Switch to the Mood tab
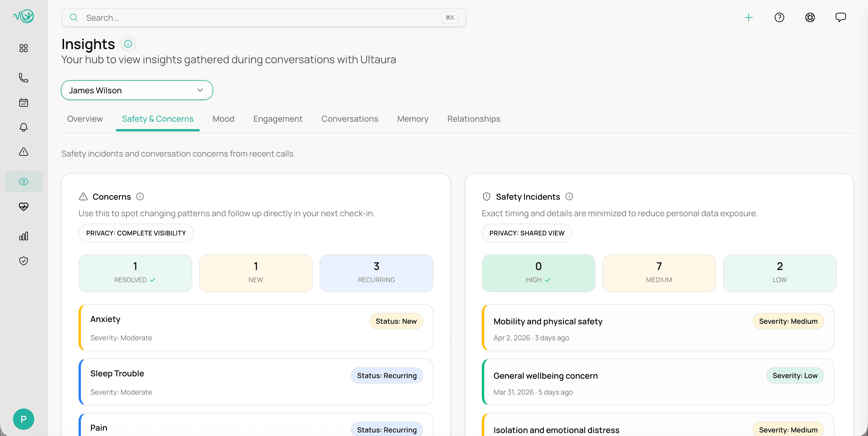This screenshot has height=436, width=868. coord(223,119)
